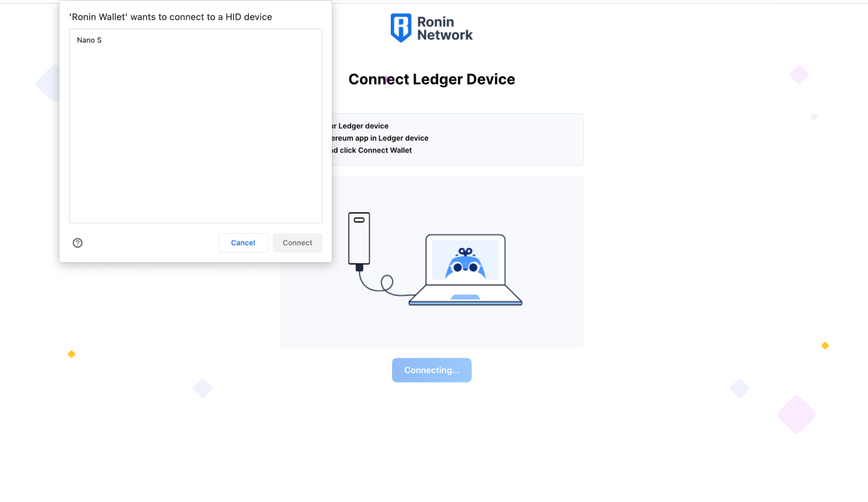
Task: Click the Connect button in dialog
Action: click(x=297, y=243)
